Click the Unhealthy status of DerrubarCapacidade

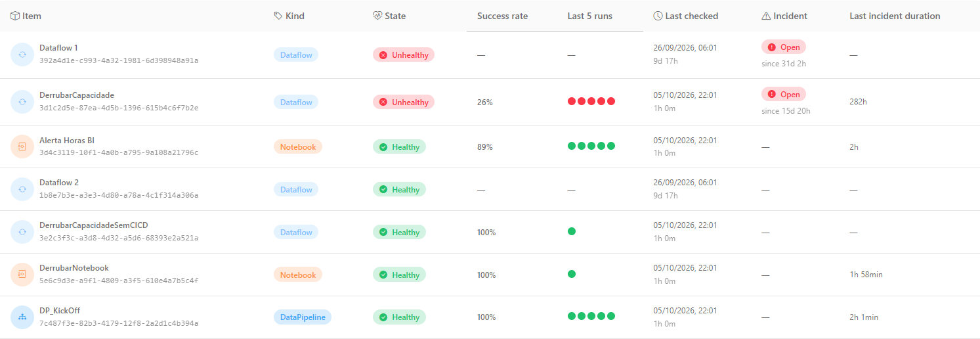pos(404,102)
